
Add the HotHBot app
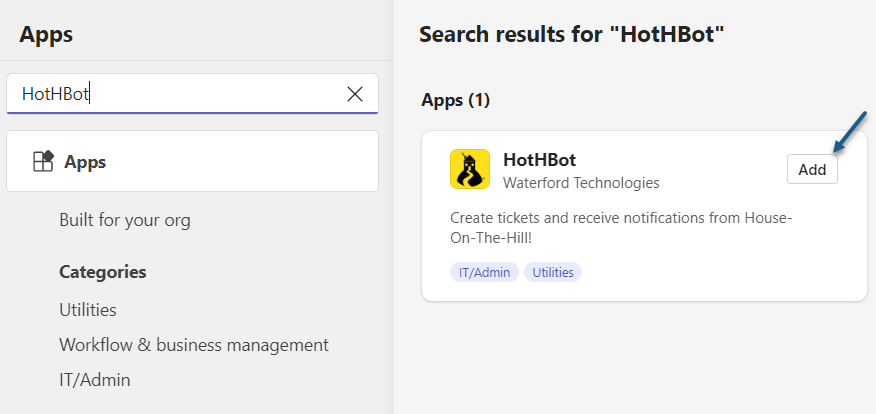pyautogui.click(x=812, y=169)
